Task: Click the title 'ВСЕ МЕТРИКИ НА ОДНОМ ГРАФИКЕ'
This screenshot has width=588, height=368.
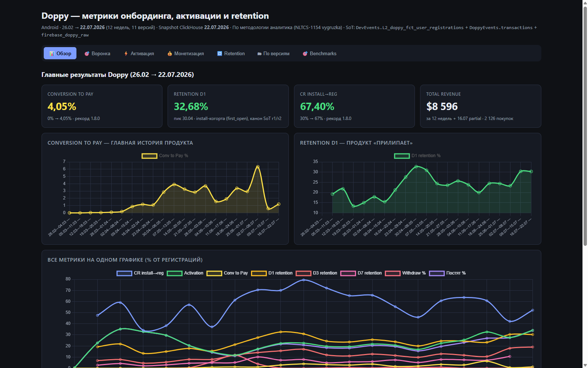Action: (x=125, y=260)
